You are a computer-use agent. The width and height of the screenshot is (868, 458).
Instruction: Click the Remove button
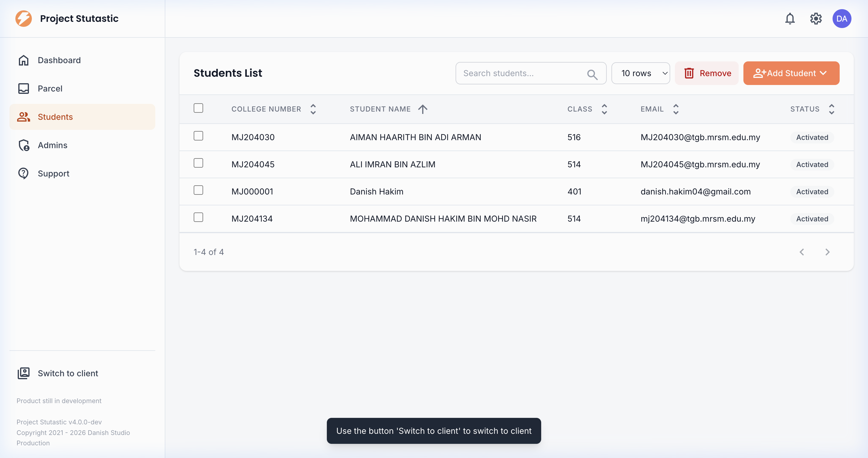[707, 73]
